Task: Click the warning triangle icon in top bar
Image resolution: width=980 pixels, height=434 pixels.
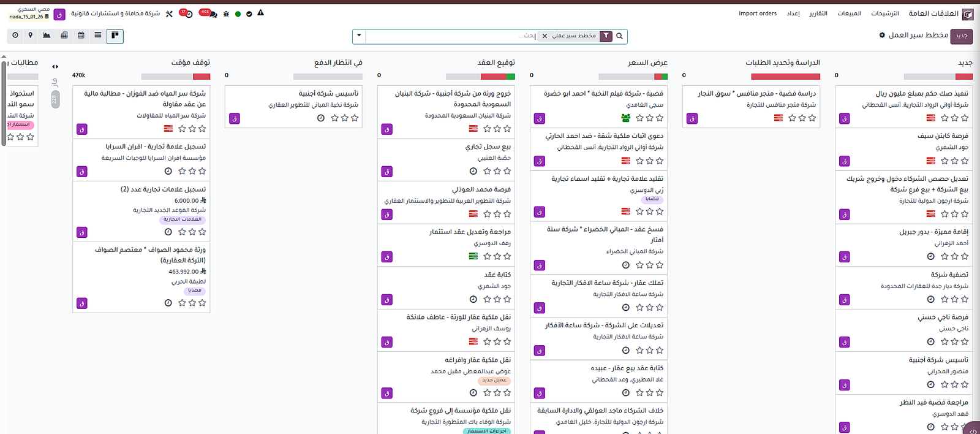Action: point(260,13)
